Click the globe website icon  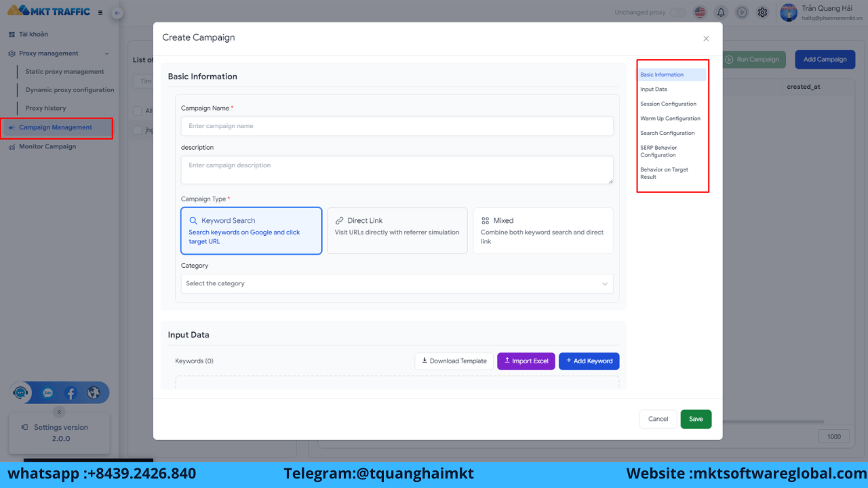point(94,392)
